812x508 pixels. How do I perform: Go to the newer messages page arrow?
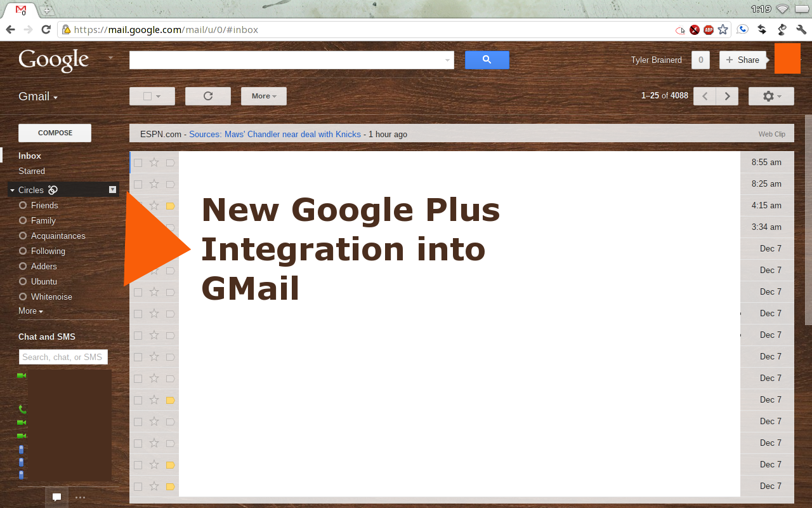(705, 96)
